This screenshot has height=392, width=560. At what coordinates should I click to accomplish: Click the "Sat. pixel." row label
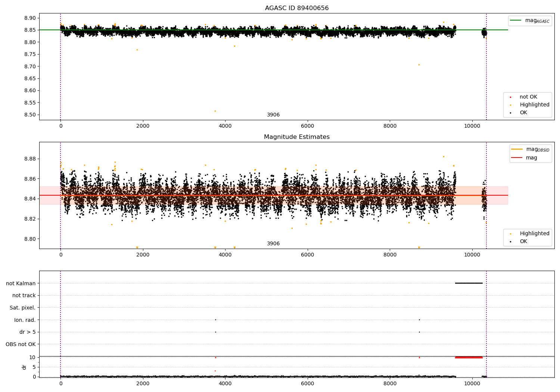pyautogui.click(x=23, y=308)
